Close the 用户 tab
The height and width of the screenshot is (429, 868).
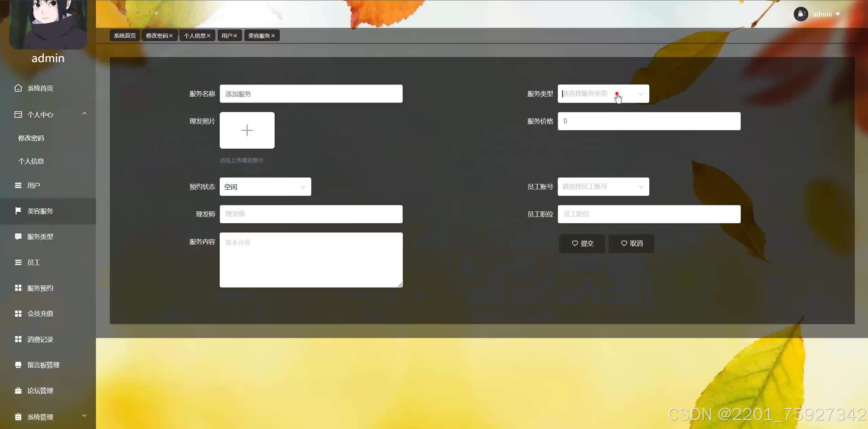point(235,36)
